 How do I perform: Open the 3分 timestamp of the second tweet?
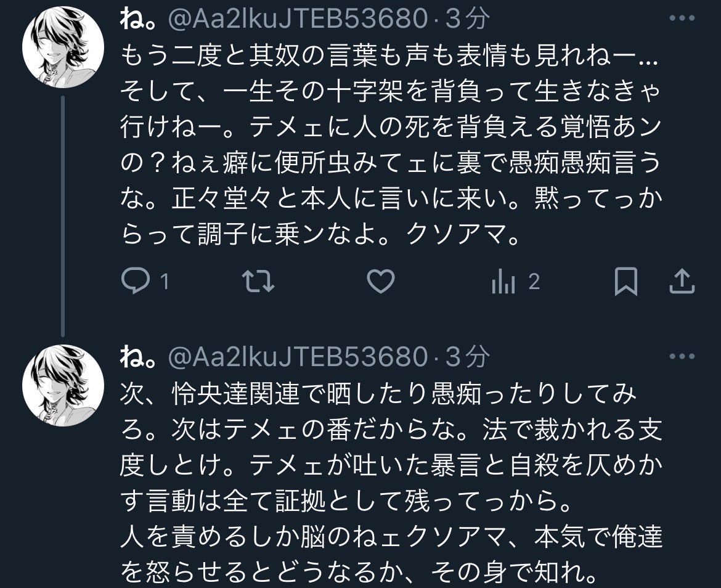(x=468, y=357)
